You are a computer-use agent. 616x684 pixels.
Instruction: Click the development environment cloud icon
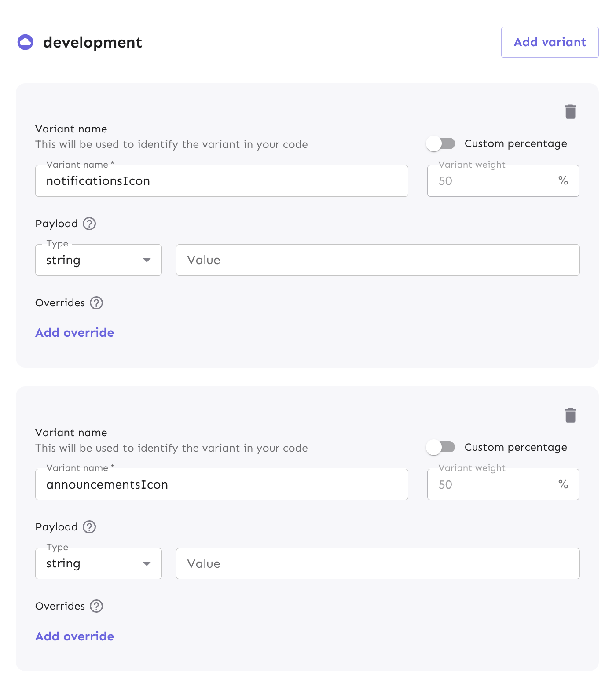point(26,42)
